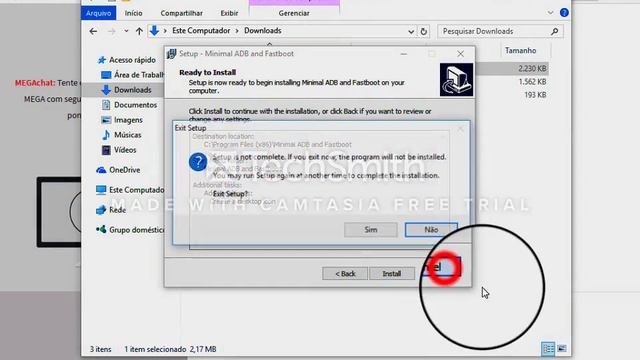Select the 2.230 KB file row
Screen dimensions: 640x360
[512, 69]
